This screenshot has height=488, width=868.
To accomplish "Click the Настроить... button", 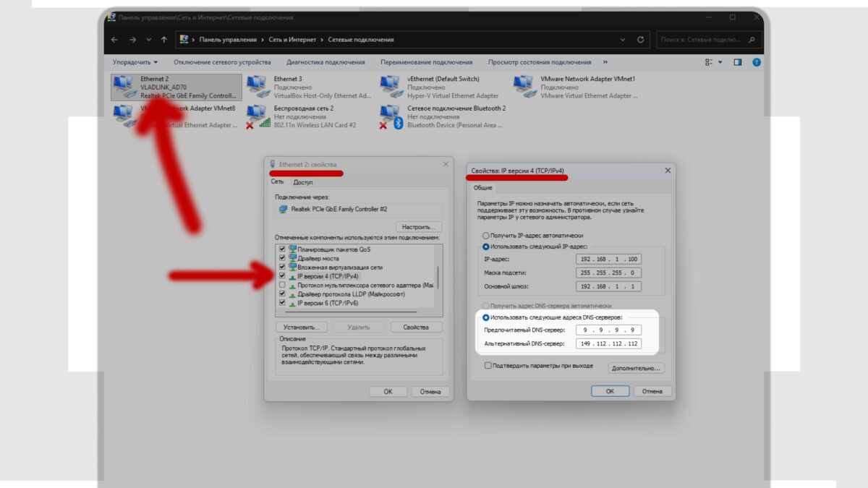I will [418, 227].
